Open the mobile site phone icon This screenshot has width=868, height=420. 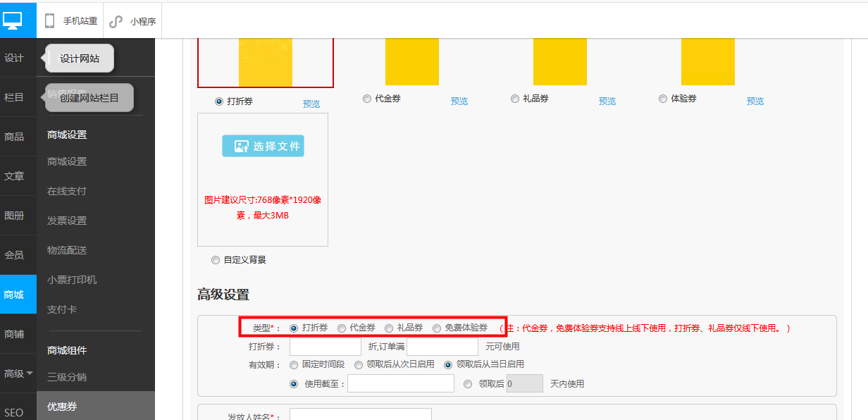tap(50, 21)
